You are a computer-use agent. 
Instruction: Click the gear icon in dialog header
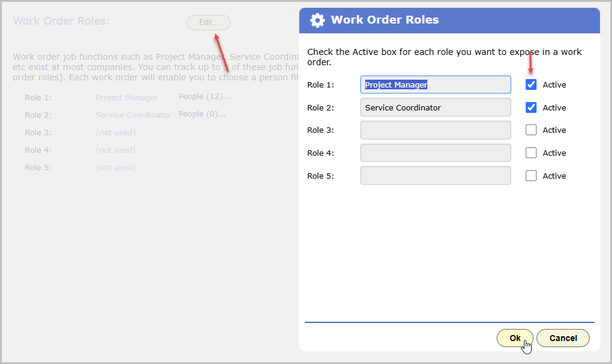coord(317,20)
